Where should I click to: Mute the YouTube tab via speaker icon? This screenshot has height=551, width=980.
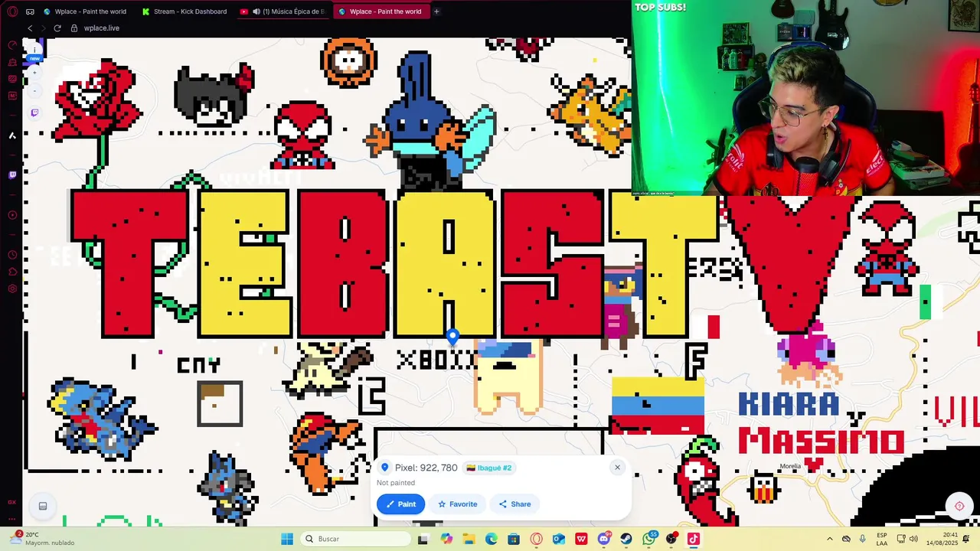[x=256, y=11]
